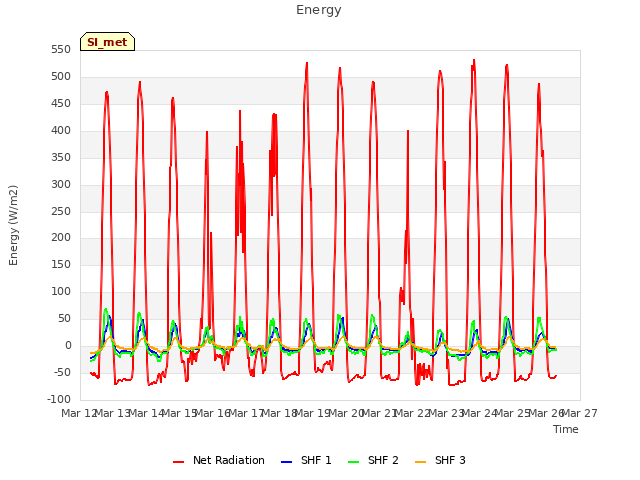The image size is (640, 480).
Task: Click the Energy chart title
Action: click(318, 10)
